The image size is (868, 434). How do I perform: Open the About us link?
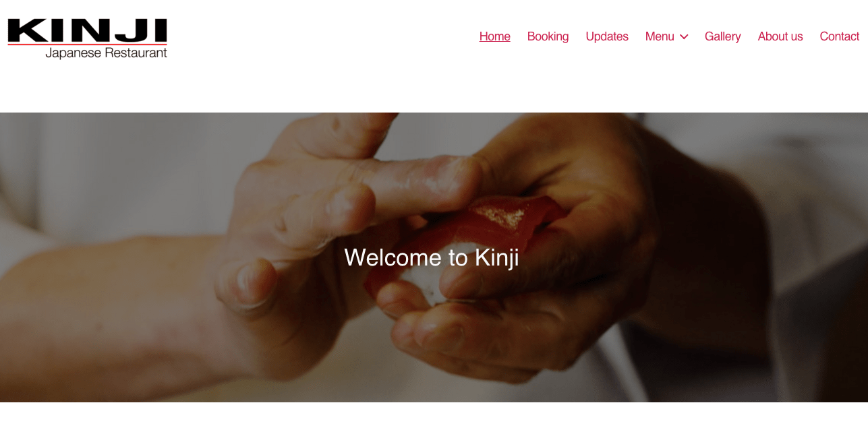[x=780, y=36]
